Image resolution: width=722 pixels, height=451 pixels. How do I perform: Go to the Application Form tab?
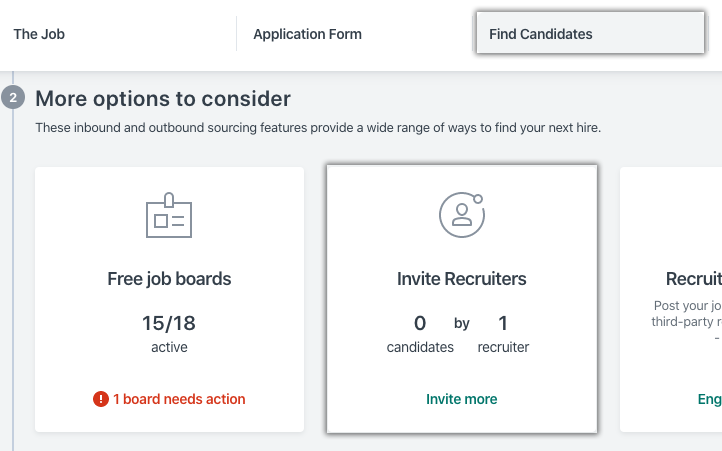coord(308,34)
